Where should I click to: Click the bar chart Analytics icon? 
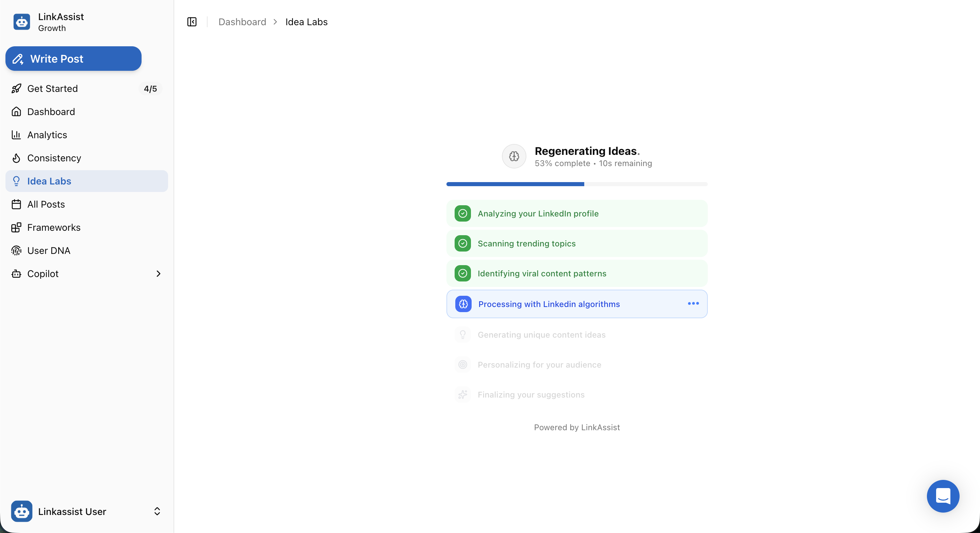pyautogui.click(x=16, y=135)
